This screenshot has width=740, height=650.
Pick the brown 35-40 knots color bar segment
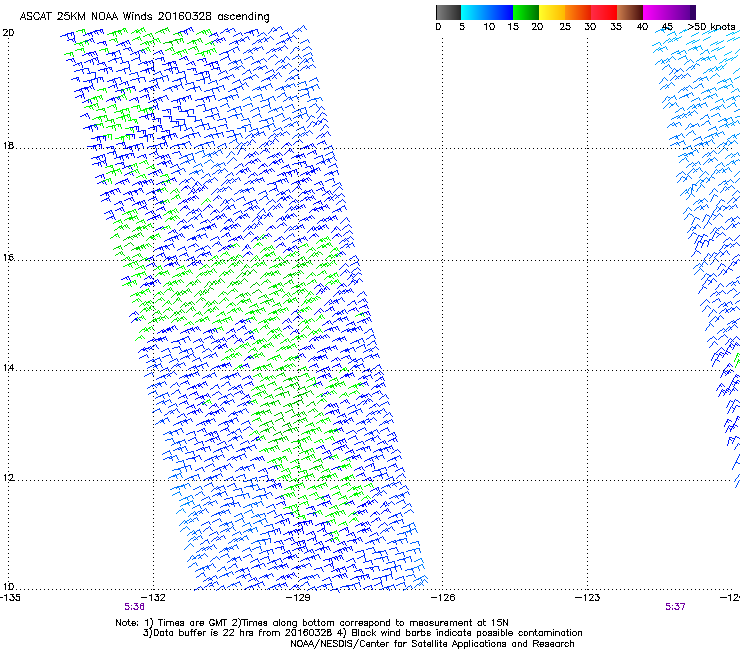click(630, 12)
